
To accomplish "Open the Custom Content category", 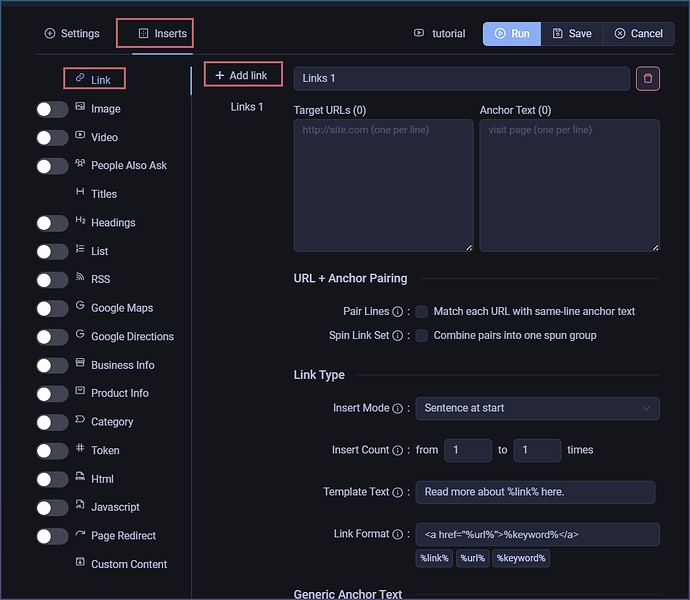I will [121, 564].
